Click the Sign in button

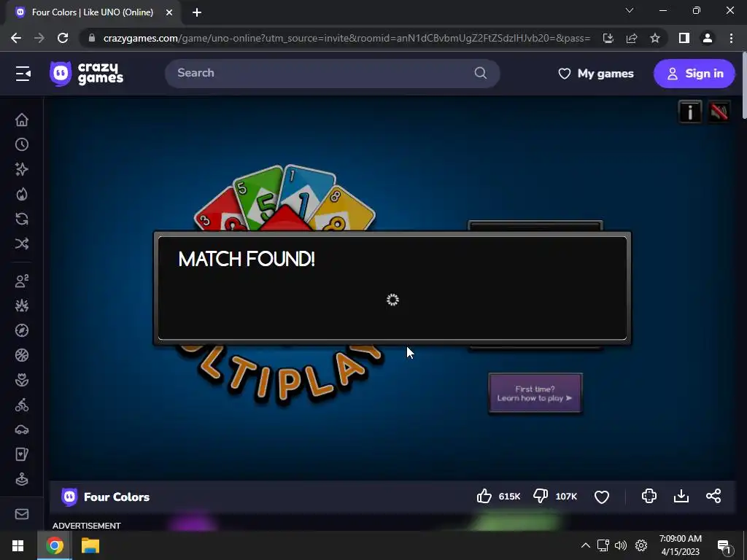[x=694, y=74]
